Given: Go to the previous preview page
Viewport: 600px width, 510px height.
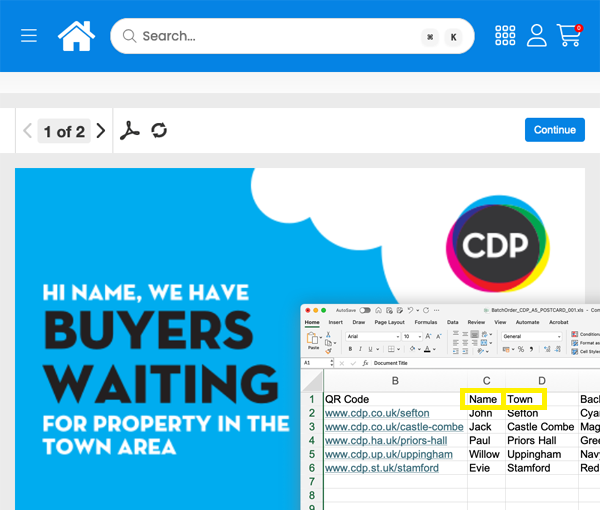Looking at the screenshot, I should point(28,131).
